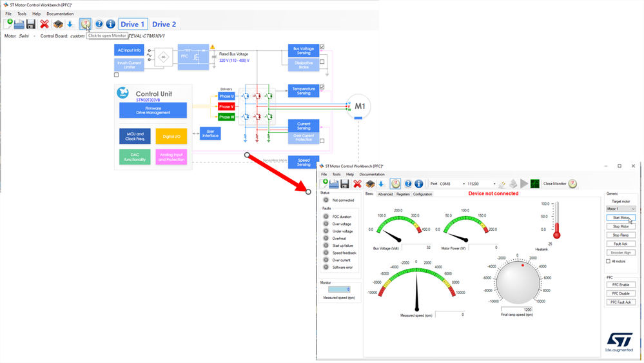Select the Drive 1 tab

[x=132, y=25]
